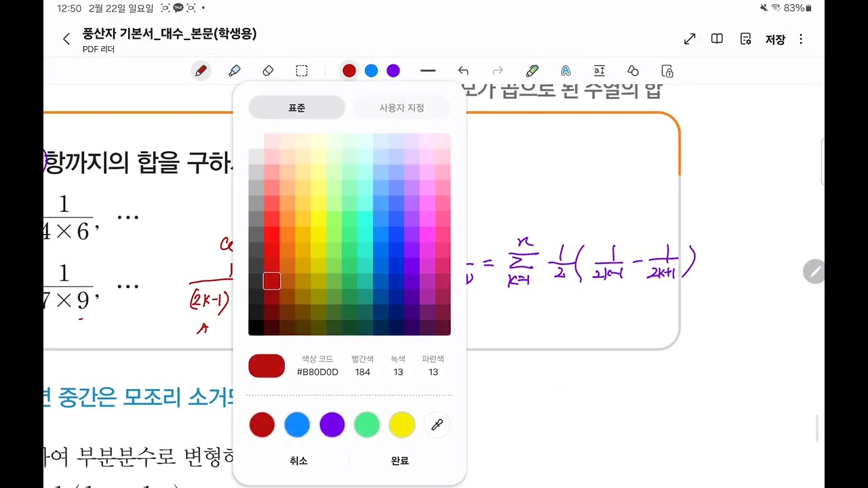Open the book reading mode icon
This screenshot has height=488, width=868.
717,39
